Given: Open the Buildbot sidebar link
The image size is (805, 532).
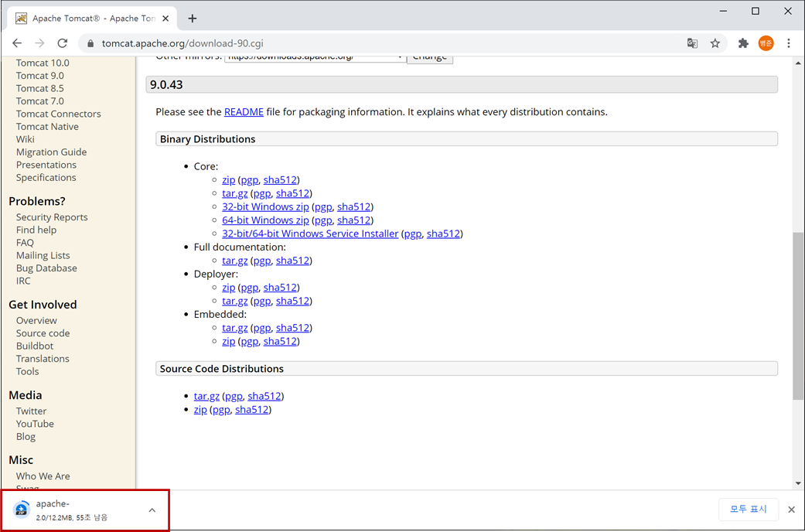Looking at the screenshot, I should 34,346.
